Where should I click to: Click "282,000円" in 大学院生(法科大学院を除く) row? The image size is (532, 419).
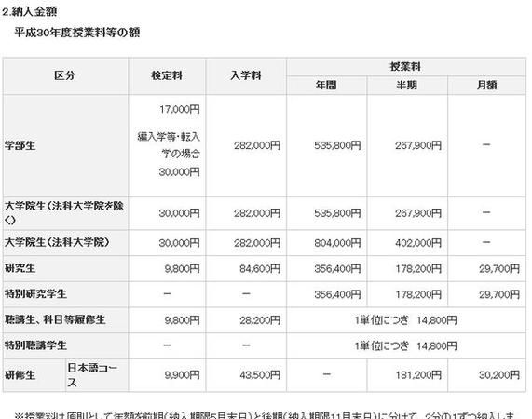coord(257,213)
